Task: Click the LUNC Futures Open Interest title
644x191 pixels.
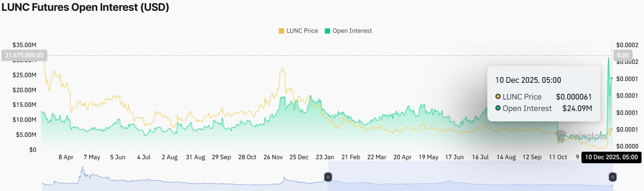Action: click(85, 7)
